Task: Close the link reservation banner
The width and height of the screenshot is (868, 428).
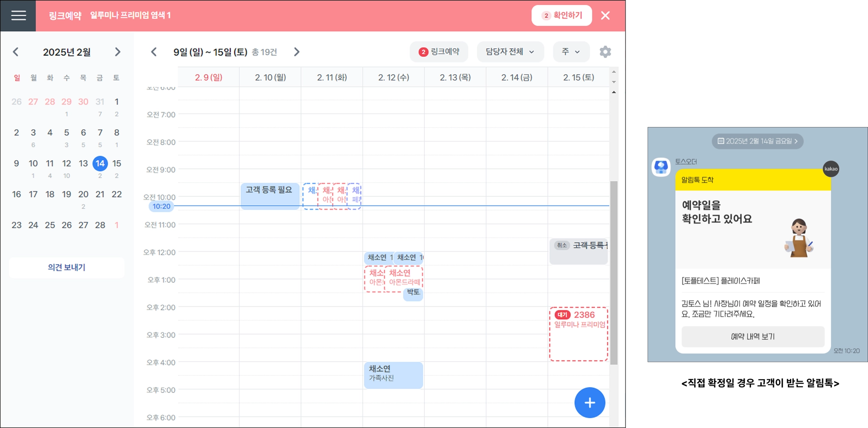Action: click(x=605, y=16)
